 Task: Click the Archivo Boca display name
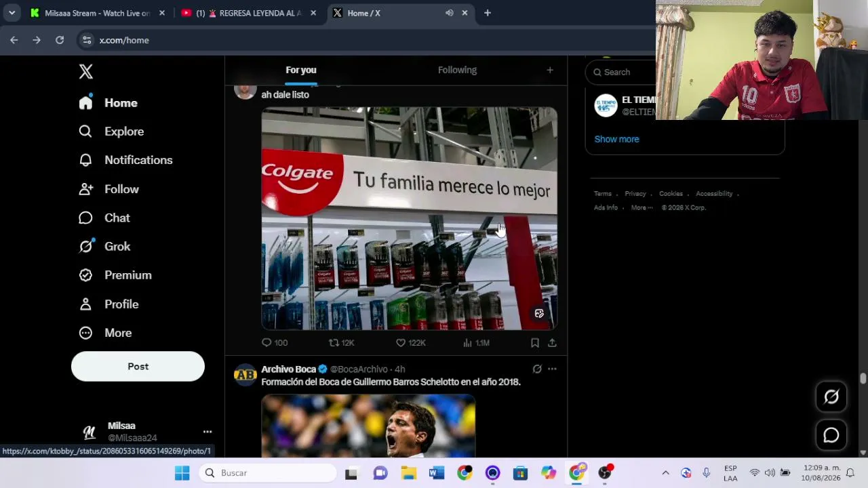coord(289,369)
